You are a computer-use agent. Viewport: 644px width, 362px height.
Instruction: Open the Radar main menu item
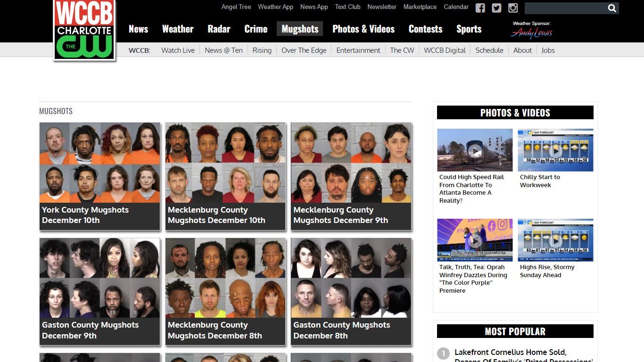coord(219,29)
